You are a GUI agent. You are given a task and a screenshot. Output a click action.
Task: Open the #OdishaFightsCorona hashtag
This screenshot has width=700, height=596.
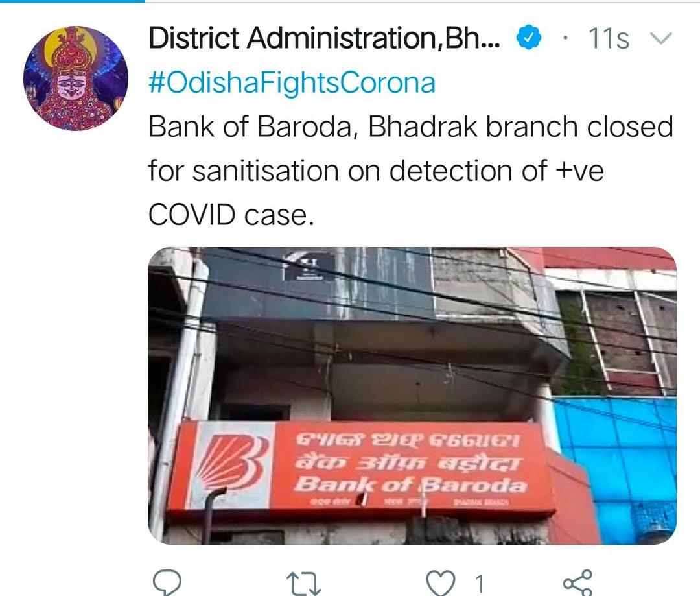[x=292, y=83]
